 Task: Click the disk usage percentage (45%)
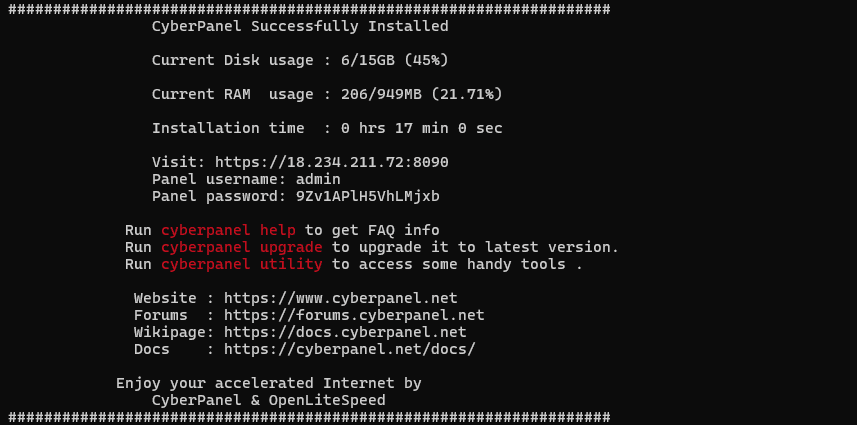tap(426, 60)
